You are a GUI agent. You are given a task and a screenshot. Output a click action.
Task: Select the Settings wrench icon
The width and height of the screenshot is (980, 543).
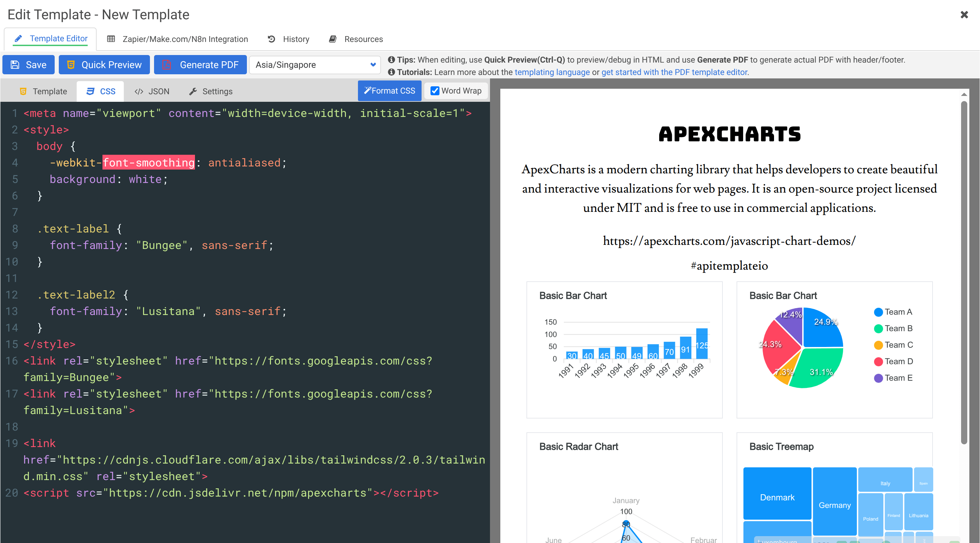coord(193,91)
